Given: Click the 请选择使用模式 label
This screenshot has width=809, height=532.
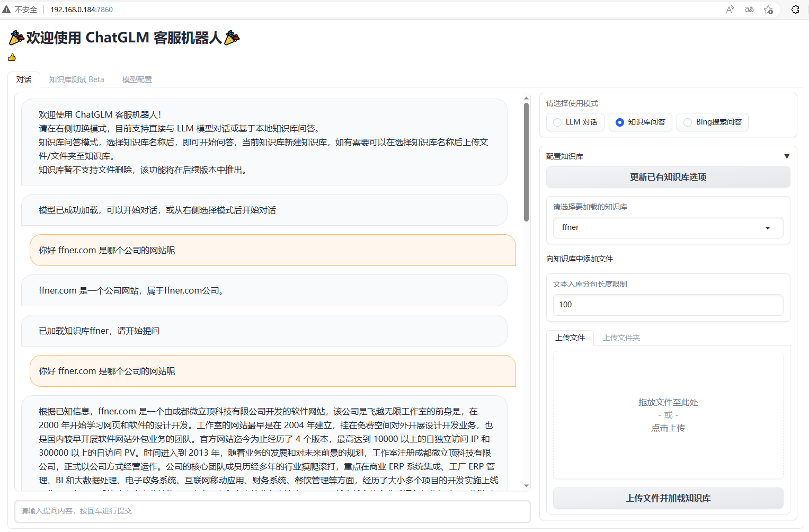Looking at the screenshot, I should click(x=572, y=103).
